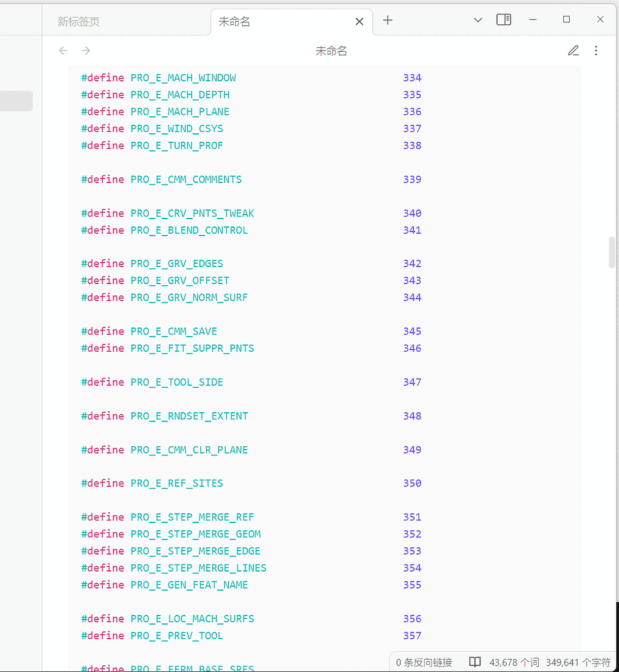Click the value 341

point(412,230)
